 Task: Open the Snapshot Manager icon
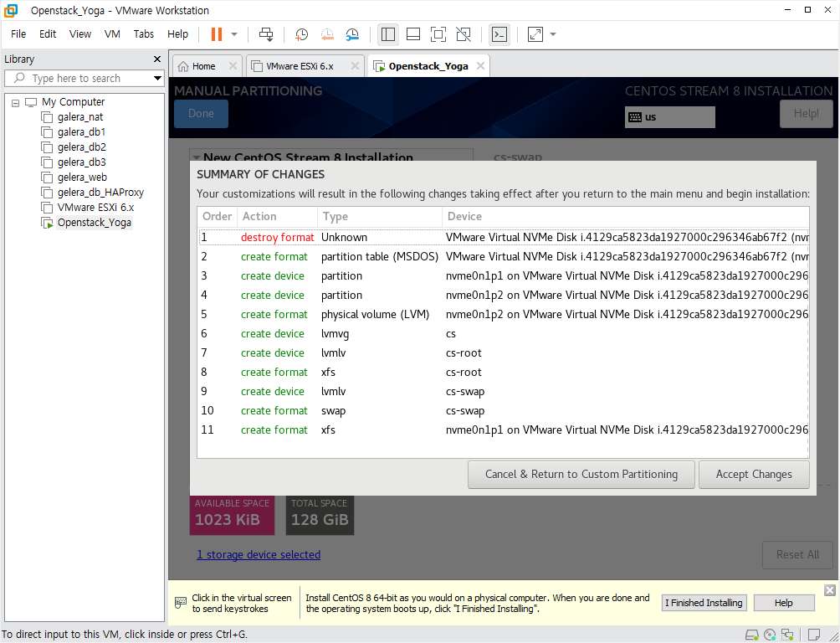(x=352, y=34)
